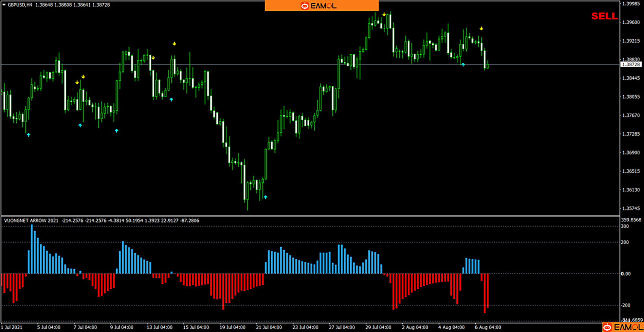Click the cyan buy arrow on the horizontal price line
The width and height of the screenshot is (644, 332).
coord(463,65)
